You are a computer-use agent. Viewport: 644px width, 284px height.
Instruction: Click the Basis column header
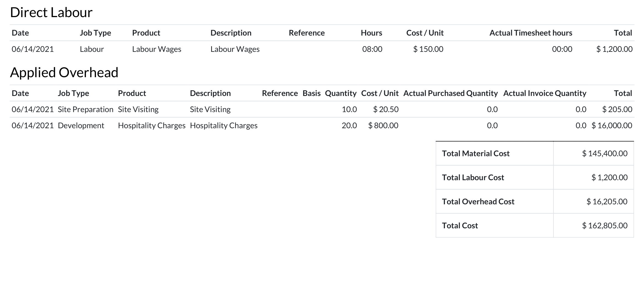(x=312, y=93)
